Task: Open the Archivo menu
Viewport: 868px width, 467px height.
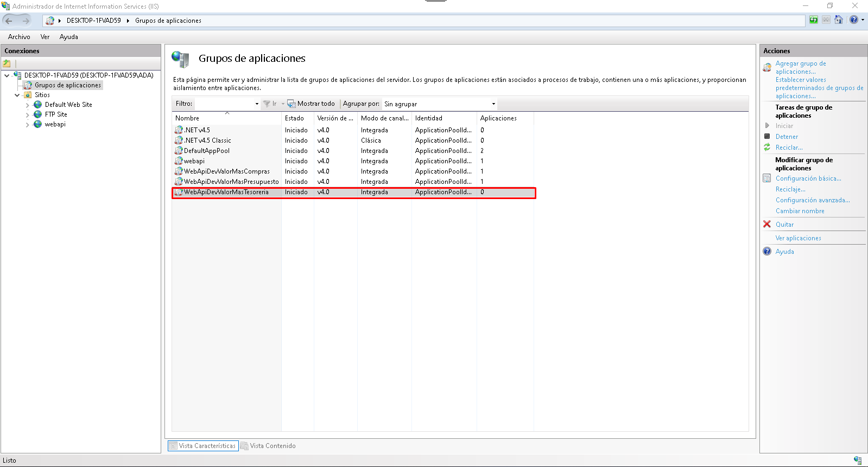Action: pos(19,37)
